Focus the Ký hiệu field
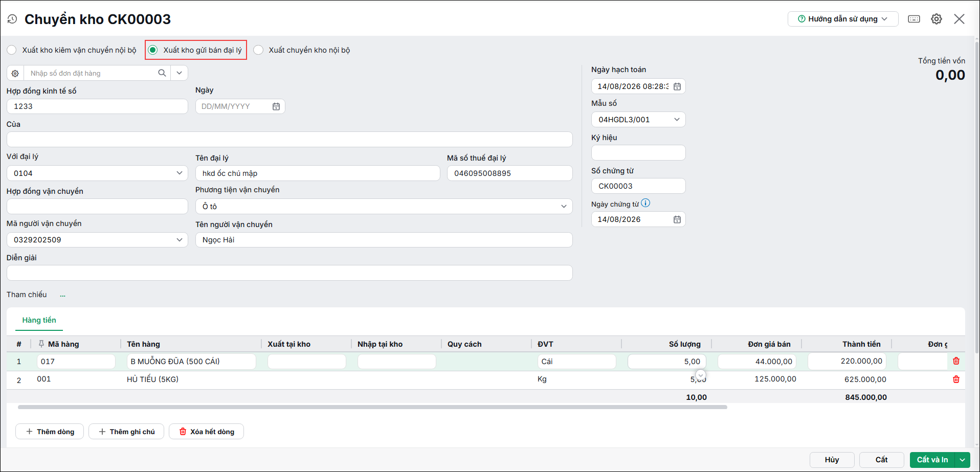This screenshot has height=472, width=980. coord(638,153)
